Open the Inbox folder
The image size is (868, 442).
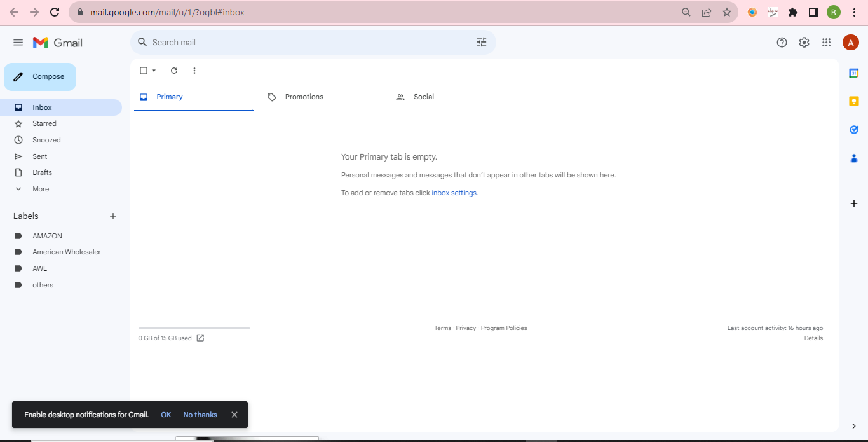point(61,107)
